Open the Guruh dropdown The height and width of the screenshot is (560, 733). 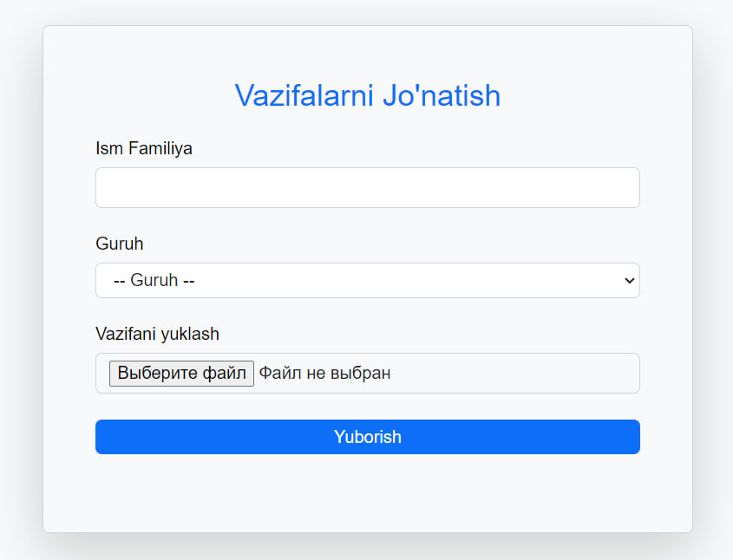tap(367, 280)
